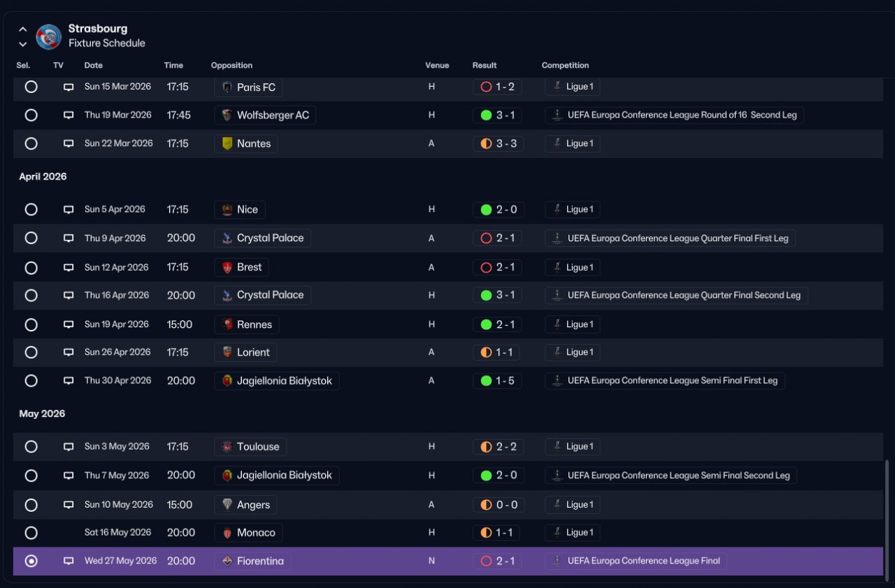
Task: Click the Strasbourg club crest
Action: click(49, 36)
